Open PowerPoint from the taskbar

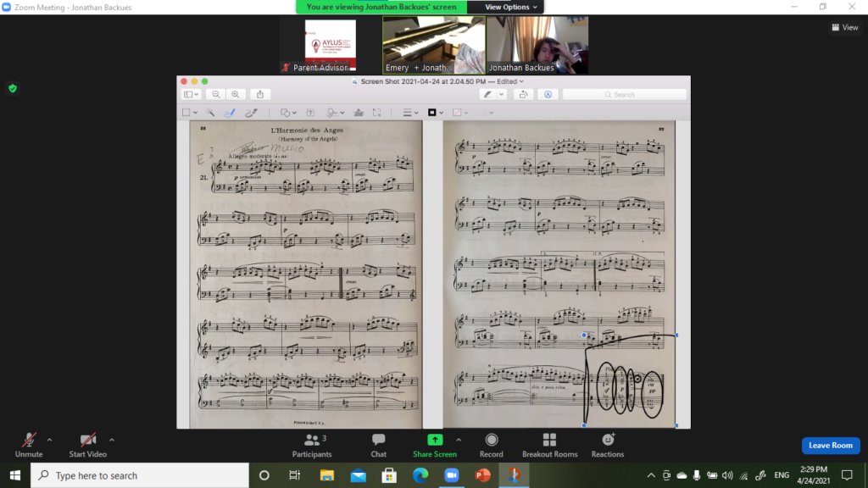point(482,475)
